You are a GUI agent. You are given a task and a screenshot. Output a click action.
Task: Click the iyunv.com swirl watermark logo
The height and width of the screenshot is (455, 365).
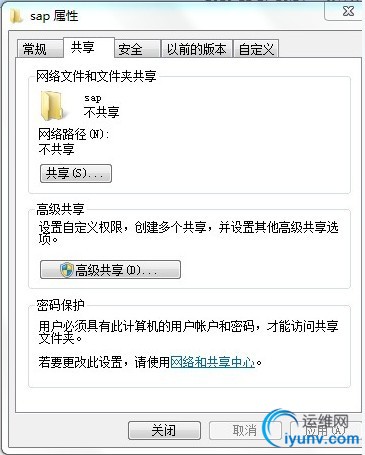(279, 429)
